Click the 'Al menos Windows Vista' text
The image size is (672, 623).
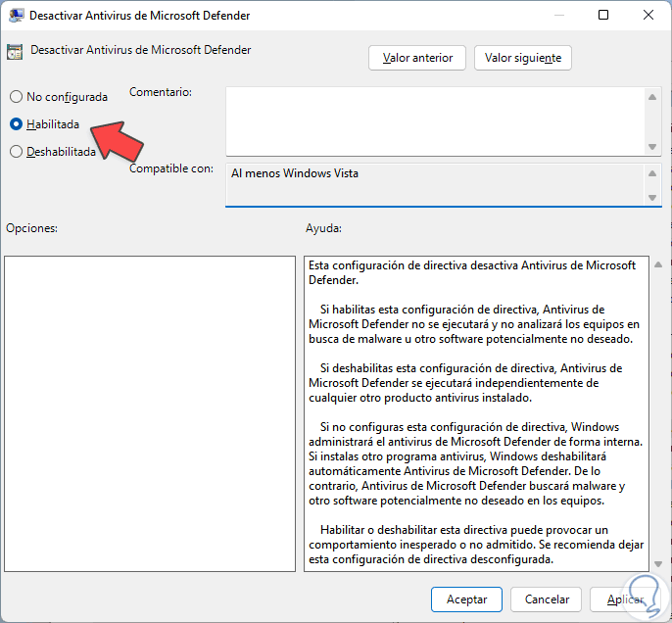point(295,173)
